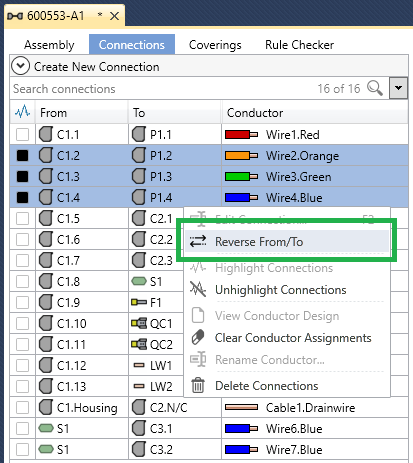Click the Cable1.Drainwire conductor icon
This screenshot has width=413, height=463.
[x=241, y=407]
